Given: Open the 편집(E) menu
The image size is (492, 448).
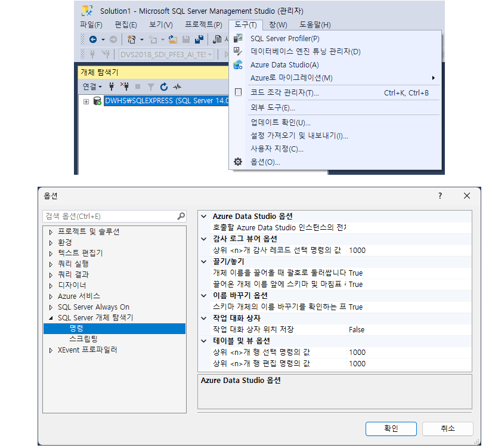Looking at the screenshot, I should 126,24.
